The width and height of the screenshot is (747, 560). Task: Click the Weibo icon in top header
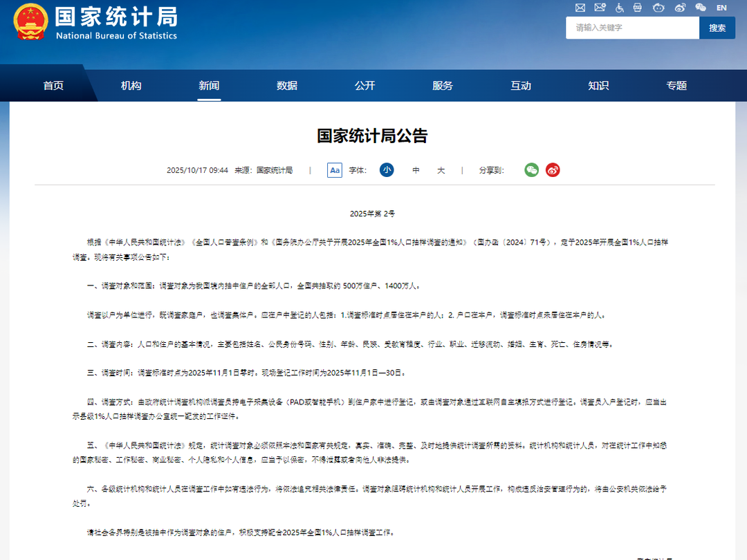pyautogui.click(x=680, y=8)
